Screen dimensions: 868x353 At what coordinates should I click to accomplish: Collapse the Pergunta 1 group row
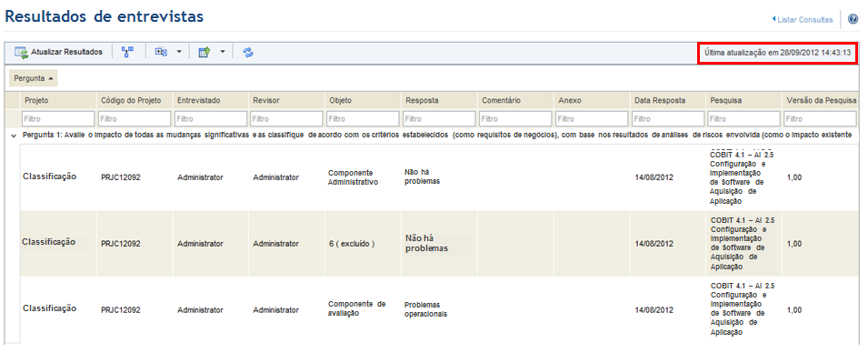[x=14, y=136]
